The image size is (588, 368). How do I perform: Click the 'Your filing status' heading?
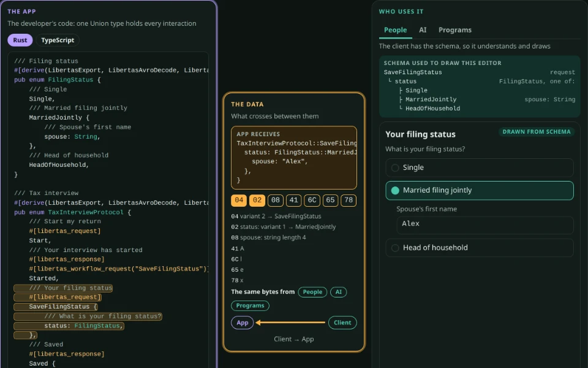point(420,134)
